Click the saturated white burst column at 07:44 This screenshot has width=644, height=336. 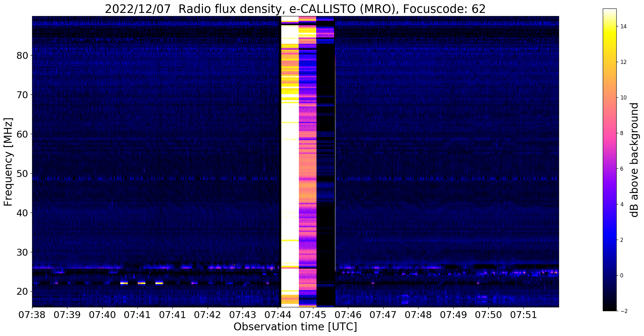pyautogui.click(x=290, y=162)
